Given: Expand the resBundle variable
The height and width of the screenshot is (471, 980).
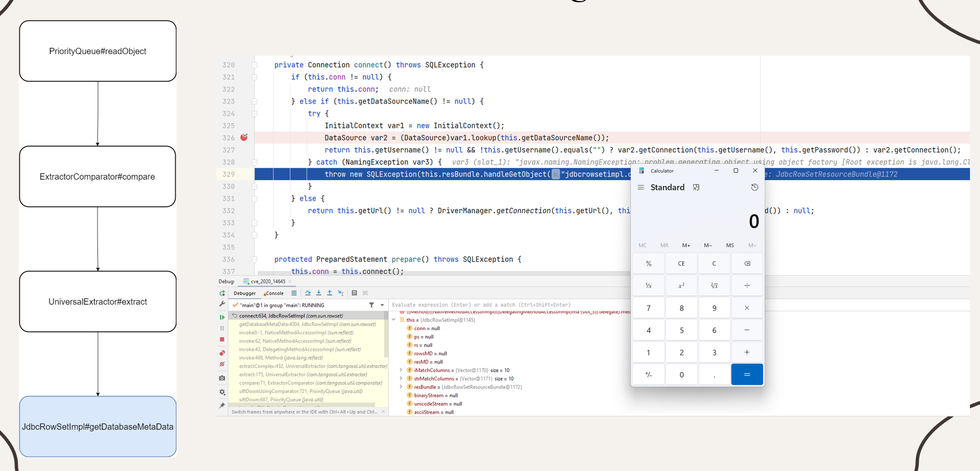Looking at the screenshot, I should (401, 387).
